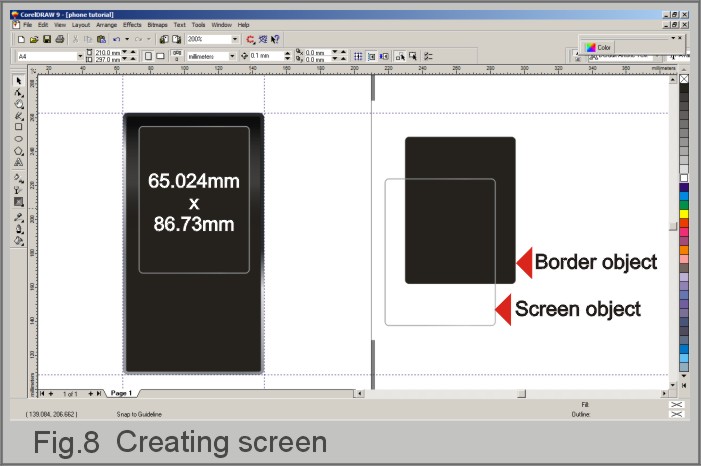The width and height of the screenshot is (701, 466).
Task: Select the Text tool
Action: tap(18, 162)
